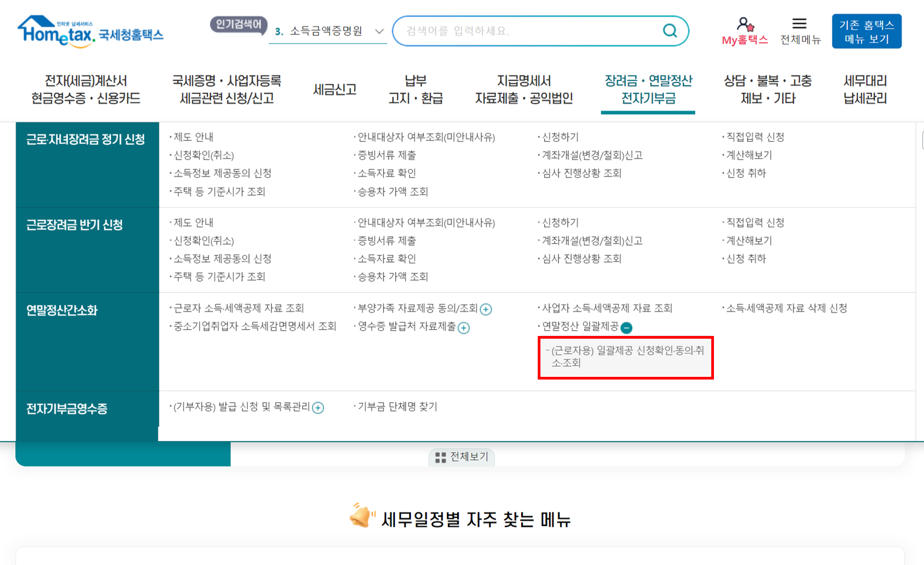Viewport: 924px width, 565px height.
Task: Collapse 연말정산 일괄제공 using the minus icon
Action: tap(626, 327)
